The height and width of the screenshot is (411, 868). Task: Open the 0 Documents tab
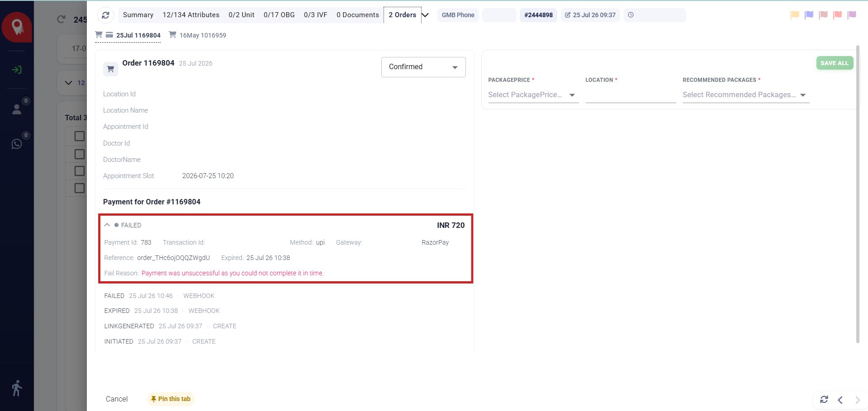click(358, 15)
